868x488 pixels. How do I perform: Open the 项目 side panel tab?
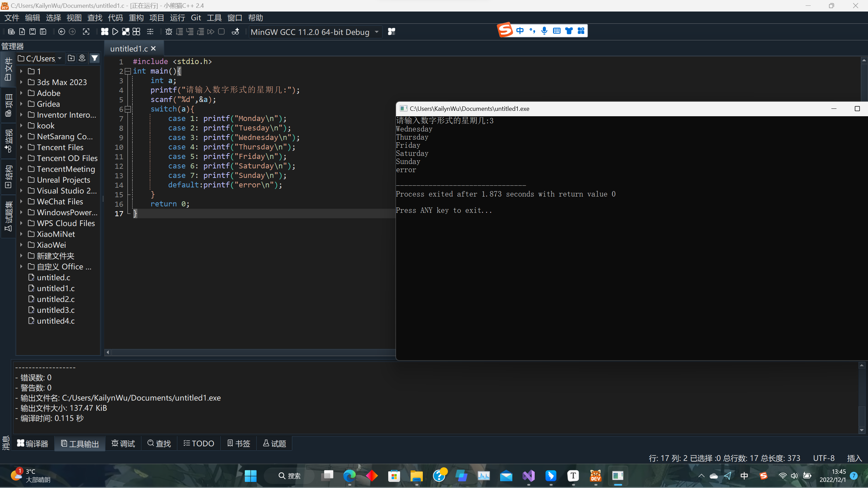coord(8,105)
